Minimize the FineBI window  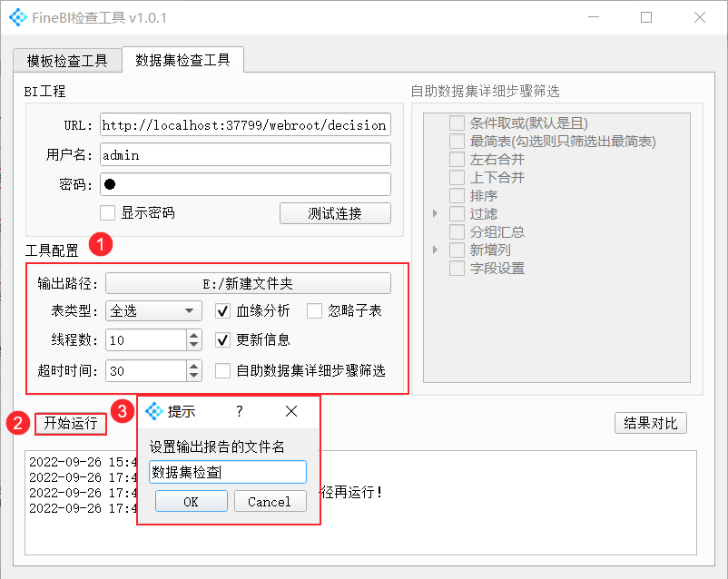pos(594,17)
